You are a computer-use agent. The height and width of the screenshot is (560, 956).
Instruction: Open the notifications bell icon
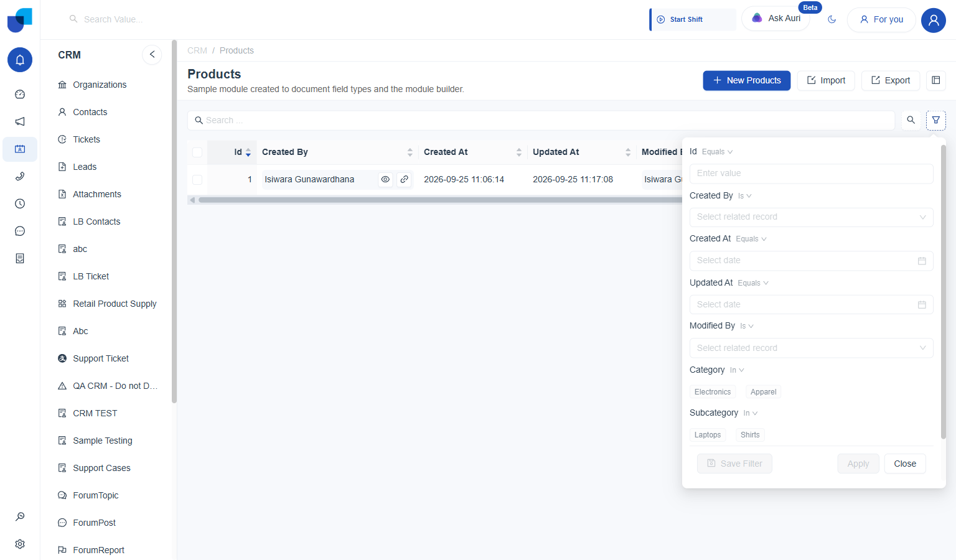tap(20, 60)
